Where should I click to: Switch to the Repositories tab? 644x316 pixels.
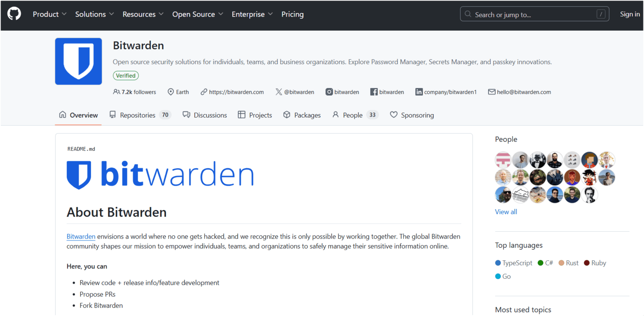tap(140, 115)
